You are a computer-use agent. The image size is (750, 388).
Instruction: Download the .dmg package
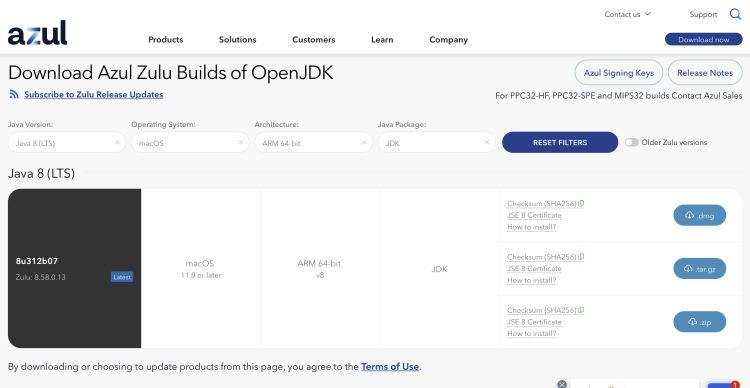(x=699, y=215)
